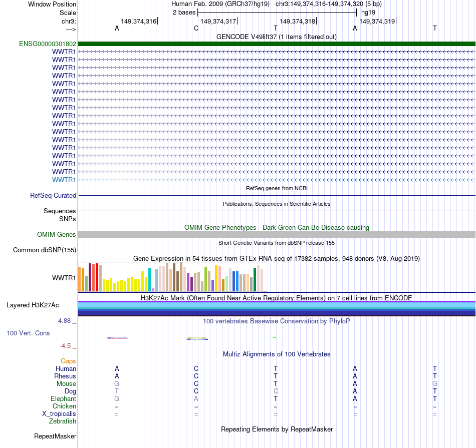Click the Mouse species label
The image size is (476, 448).
coord(66,384)
